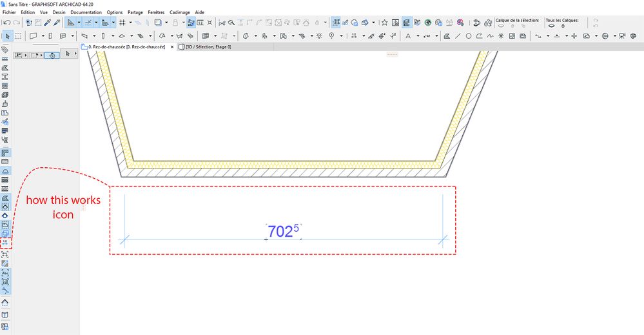Select the Slab tool in top toolbar
This screenshot has width=644, height=335.
point(122,36)
